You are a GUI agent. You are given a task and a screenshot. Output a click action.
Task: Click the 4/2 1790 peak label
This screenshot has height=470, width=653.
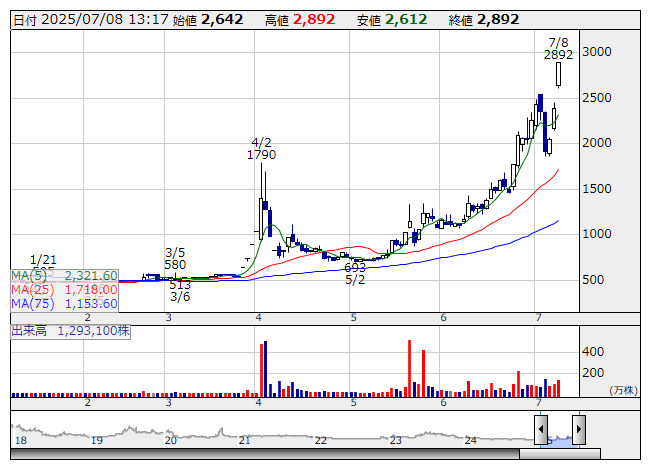click(262, 148)
